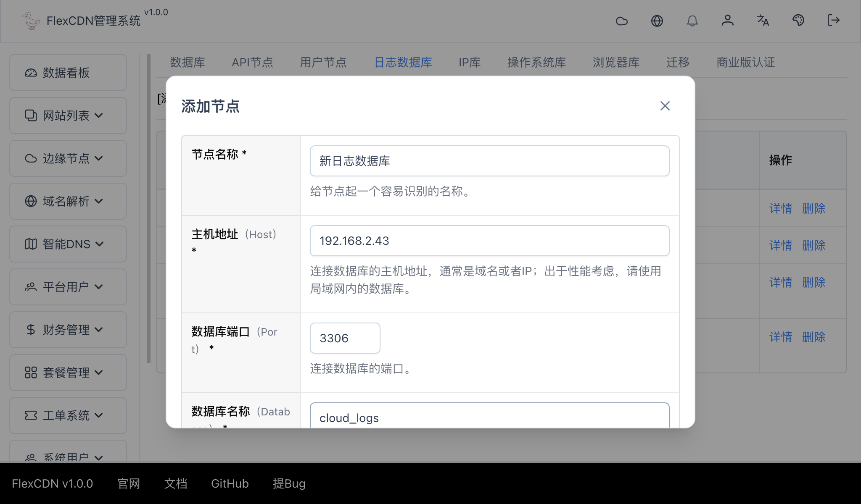The width and height of the screenshot is (861, 504).
Task: Click the GitHub link in the footer
Action: (230, 483)
